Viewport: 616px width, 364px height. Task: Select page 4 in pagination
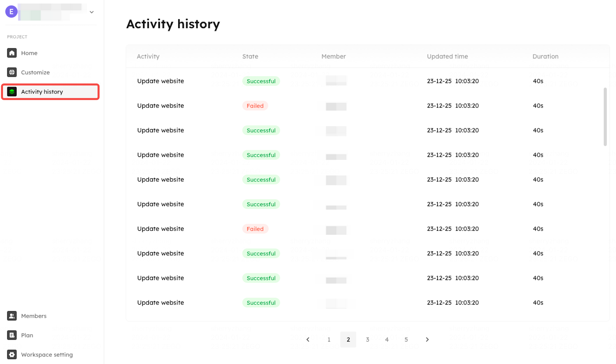pos(387,340)
